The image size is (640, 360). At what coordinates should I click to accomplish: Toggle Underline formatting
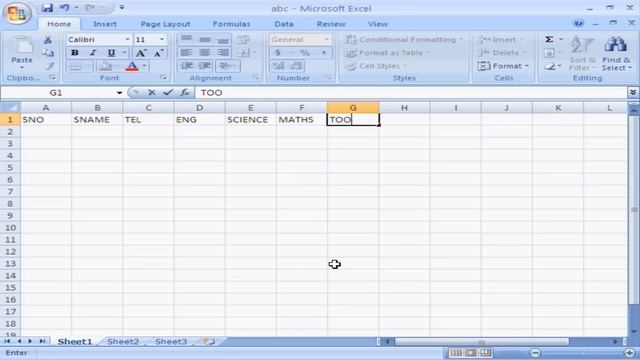[111, 53]
